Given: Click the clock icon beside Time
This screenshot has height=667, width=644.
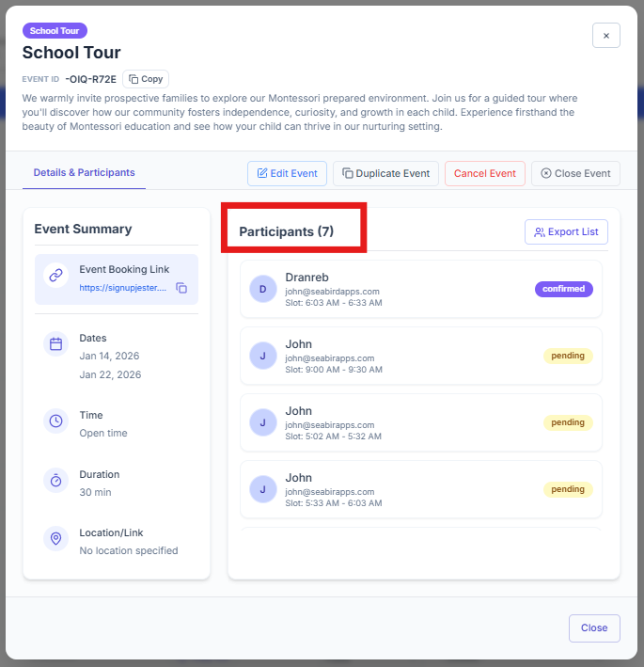Looking at the screenshot, I should click(55, 421).
